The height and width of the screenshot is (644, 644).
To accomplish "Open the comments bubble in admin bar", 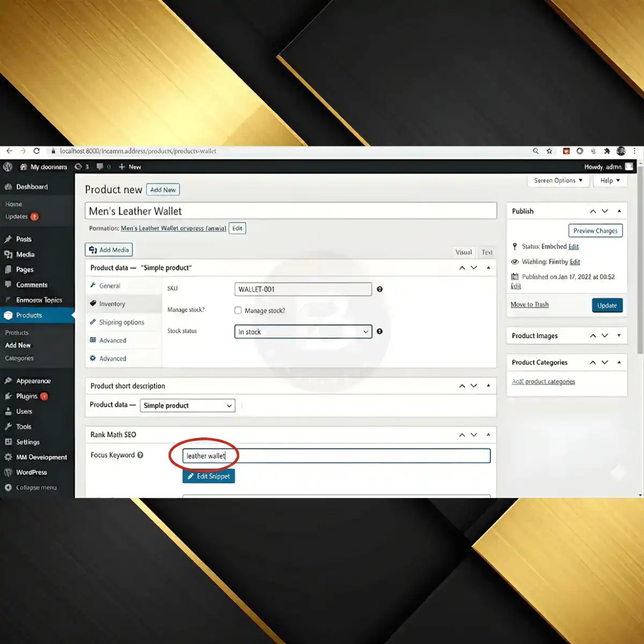I will (x=100, y=167).
